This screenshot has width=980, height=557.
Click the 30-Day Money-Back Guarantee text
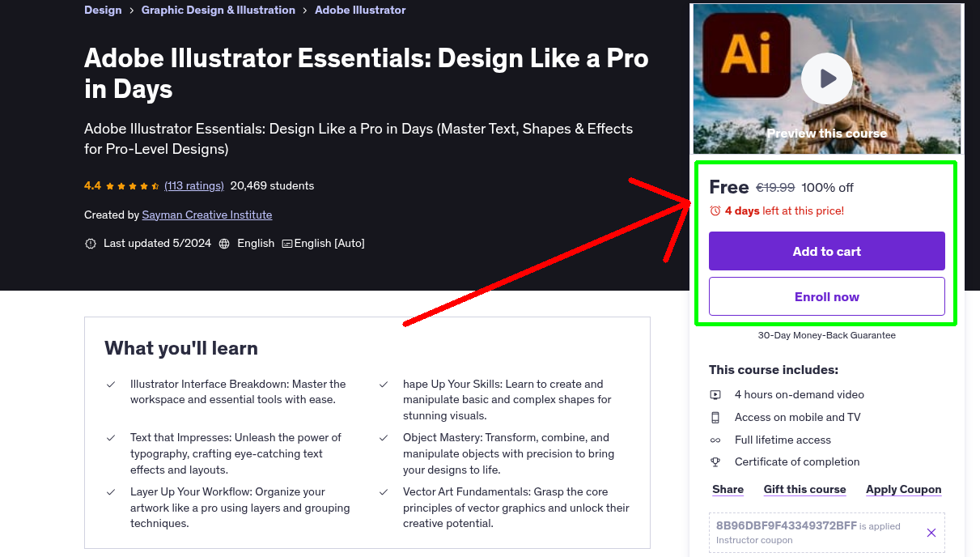tap(827, 335)
